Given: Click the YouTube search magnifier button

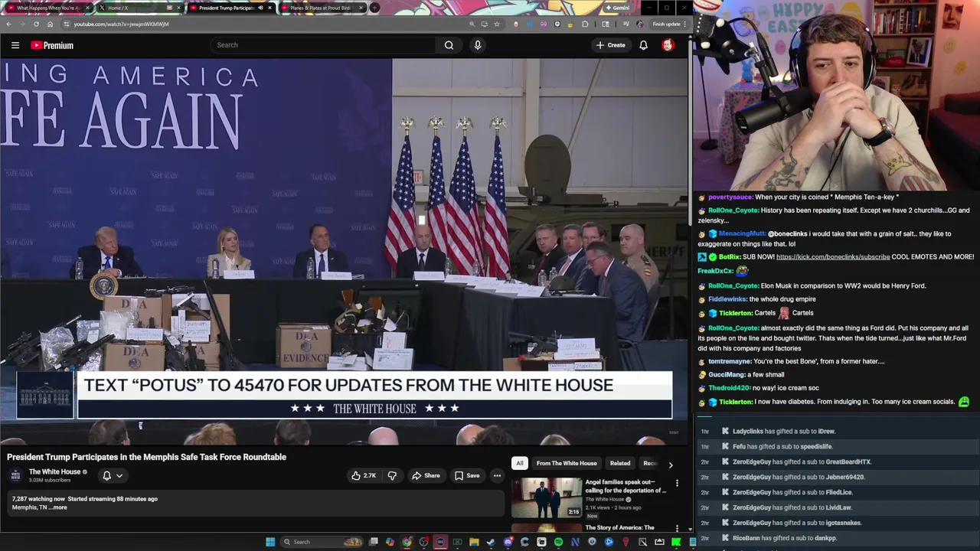Looking at the screenshot, I should (x=449, y=45).
